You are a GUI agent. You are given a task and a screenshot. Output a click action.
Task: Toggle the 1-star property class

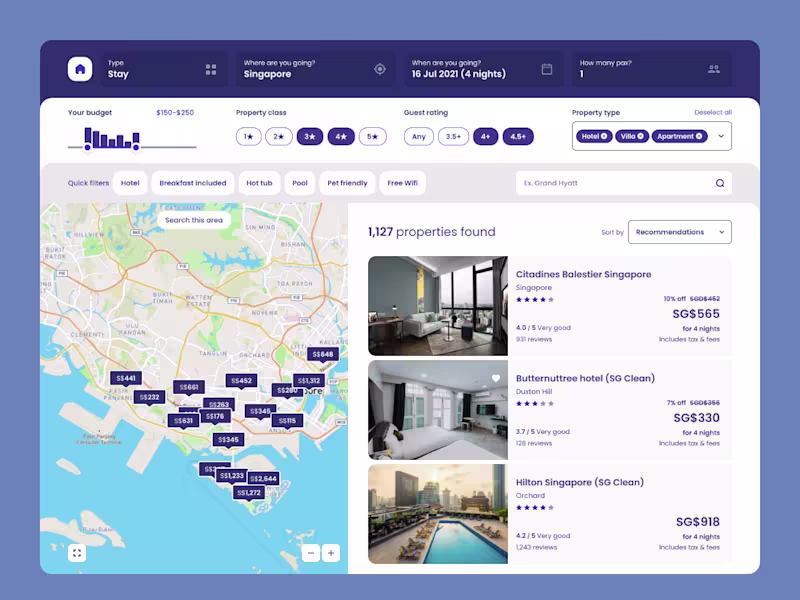tap(248, 137)
